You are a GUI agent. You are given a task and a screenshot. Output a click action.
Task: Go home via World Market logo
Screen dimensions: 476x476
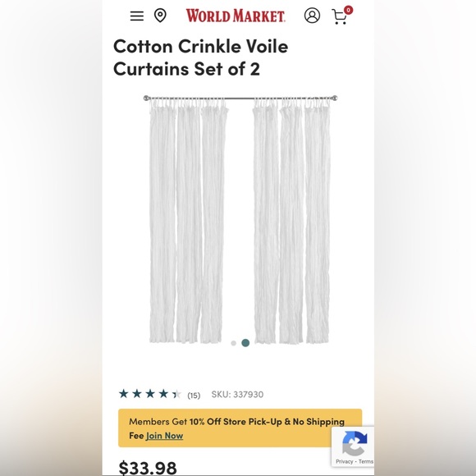coord(236,16)
